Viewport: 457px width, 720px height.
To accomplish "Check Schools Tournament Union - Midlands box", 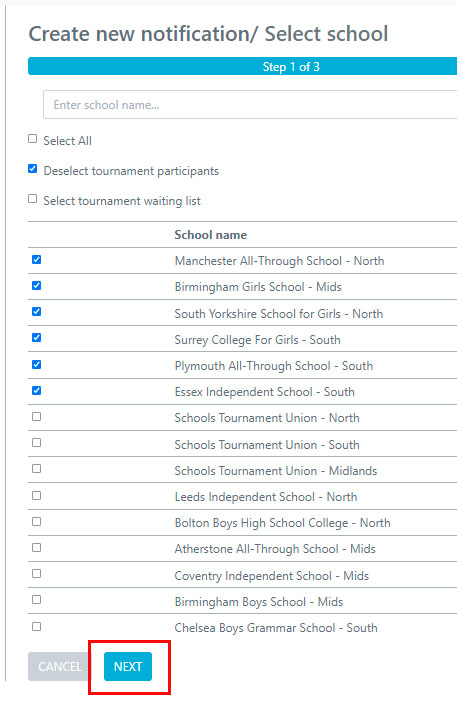I will [x=37, y=468].
